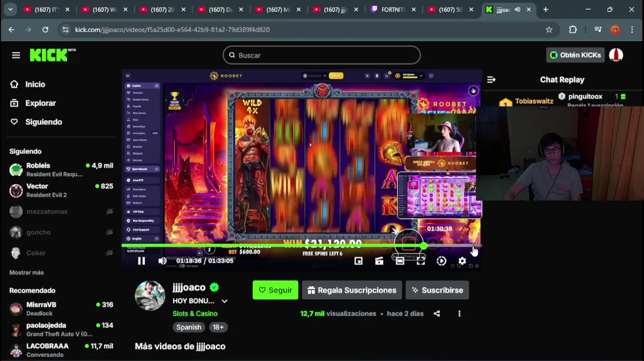The width and height of the screenshot is (644, 361).
Task: Create a clip with the clapperboard icon
Action: click(x=379, y=261)
